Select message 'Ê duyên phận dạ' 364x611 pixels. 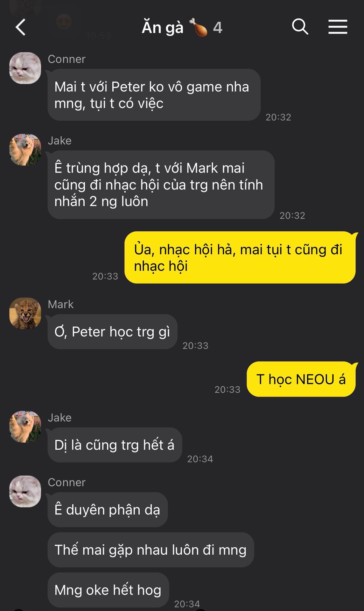(108, 509)
